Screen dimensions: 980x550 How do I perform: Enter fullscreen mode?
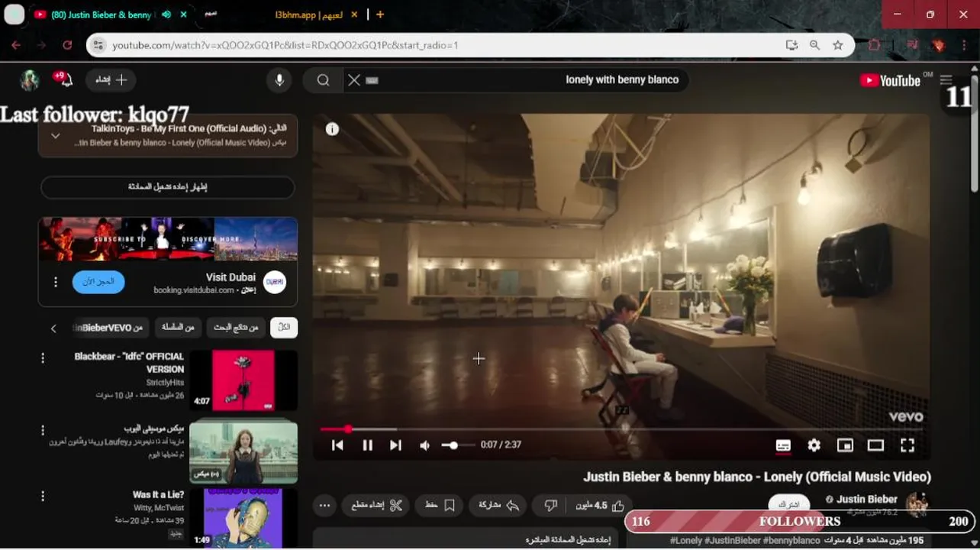pyautogui.click(x=907, y=445)
